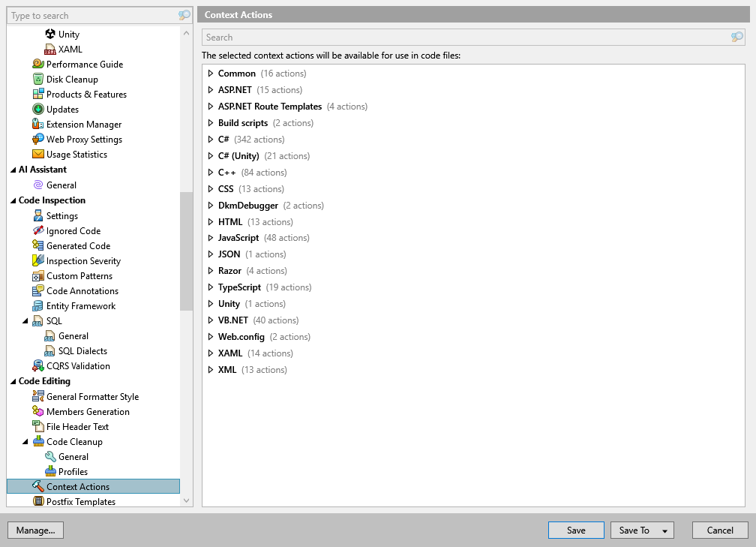Expand the JavaScript actions group
756x547 pixels.
point(211,237)
